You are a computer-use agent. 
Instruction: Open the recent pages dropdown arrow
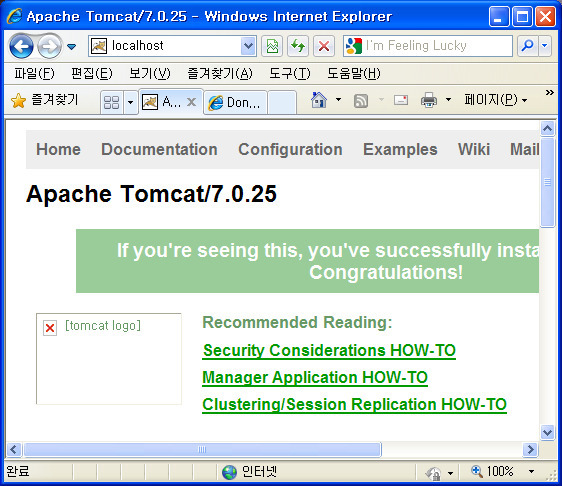[72, 46]
